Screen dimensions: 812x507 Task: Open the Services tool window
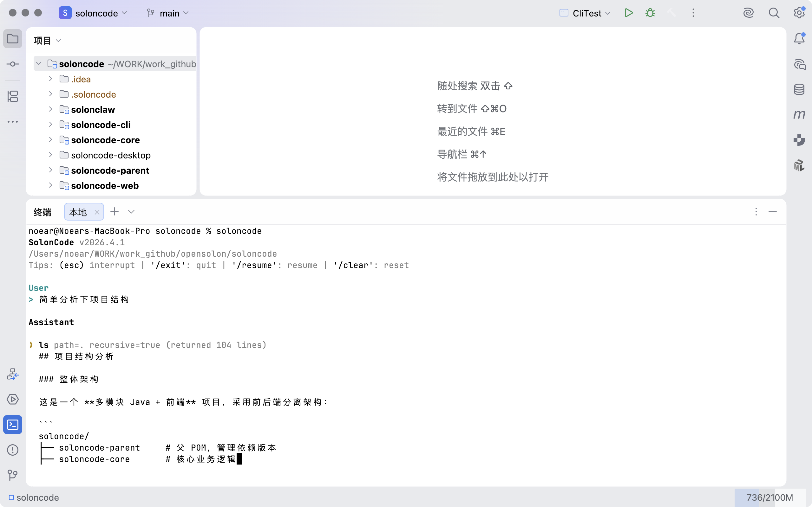[x=13, y=399]
